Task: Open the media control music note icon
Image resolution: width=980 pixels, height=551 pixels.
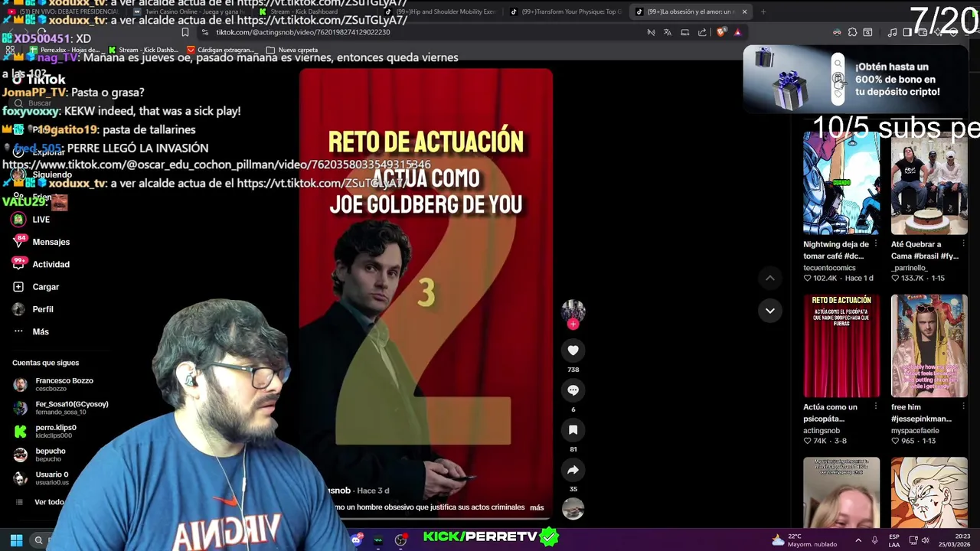Action: coord(892,32)
